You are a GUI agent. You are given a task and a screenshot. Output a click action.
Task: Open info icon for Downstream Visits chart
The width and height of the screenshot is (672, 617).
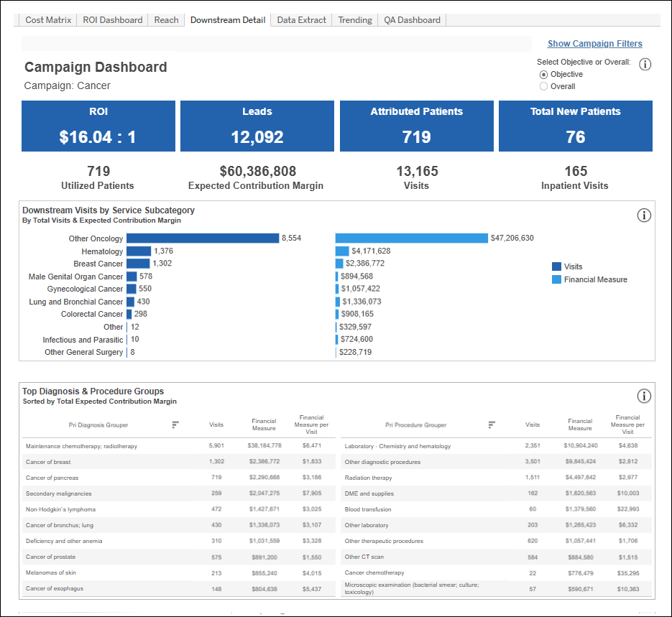pos(644,215)
